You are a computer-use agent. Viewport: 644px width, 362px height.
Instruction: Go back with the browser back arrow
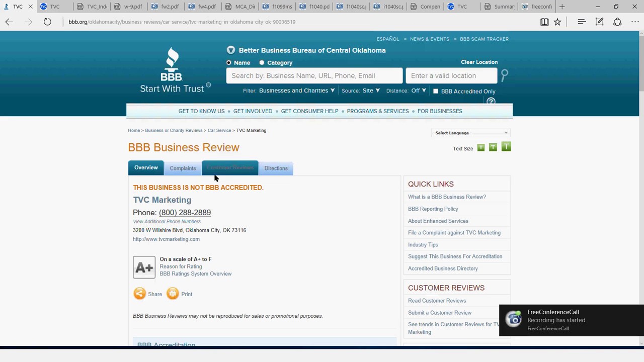click(x=9, y=22)
